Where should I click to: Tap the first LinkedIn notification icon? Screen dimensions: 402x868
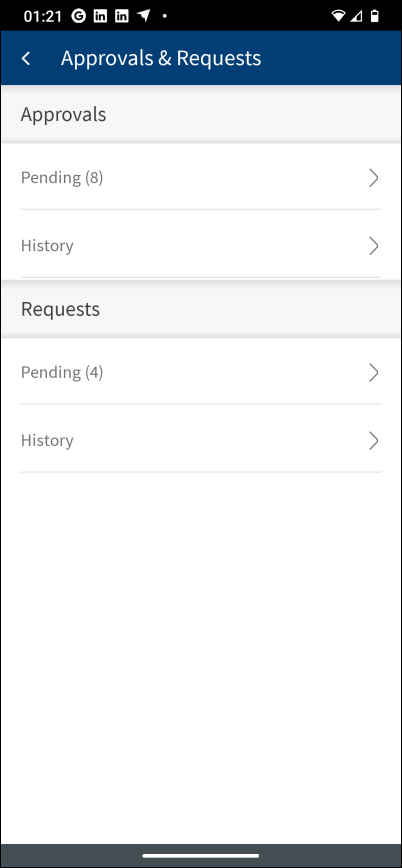click(x=100, y=16)
